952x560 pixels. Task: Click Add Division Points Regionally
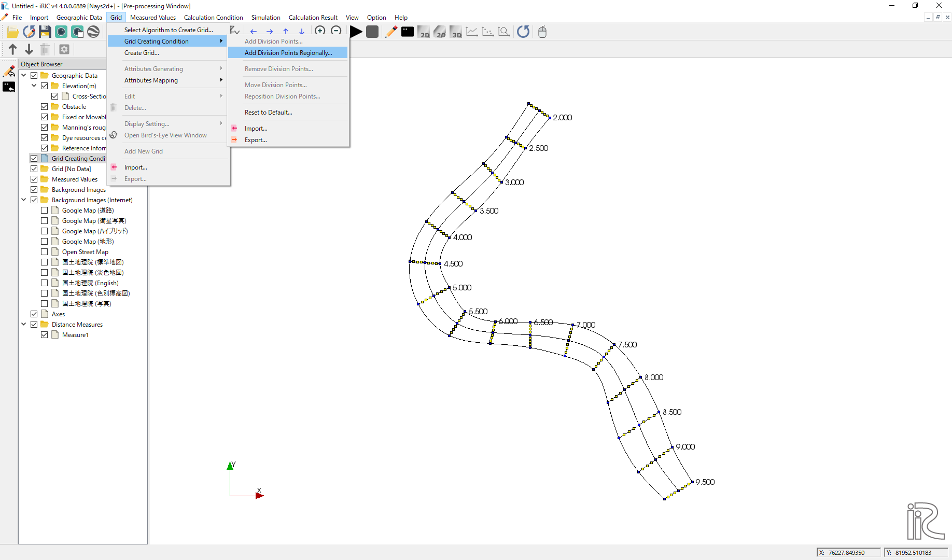288,53
